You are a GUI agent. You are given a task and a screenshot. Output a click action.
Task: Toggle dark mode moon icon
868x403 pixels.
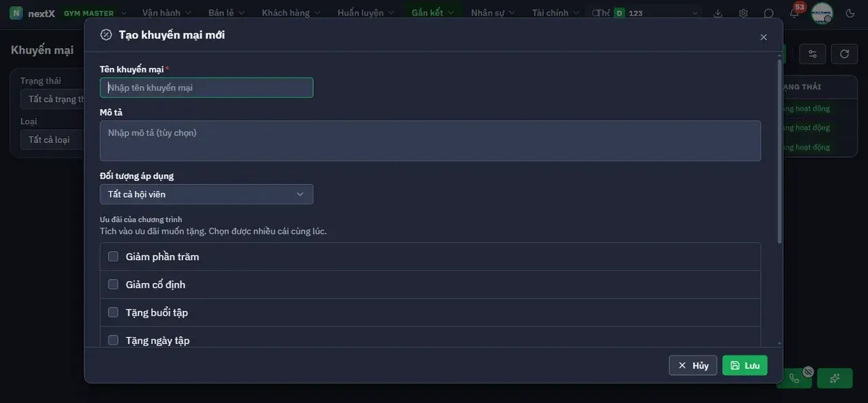click(x=850, y=13)
